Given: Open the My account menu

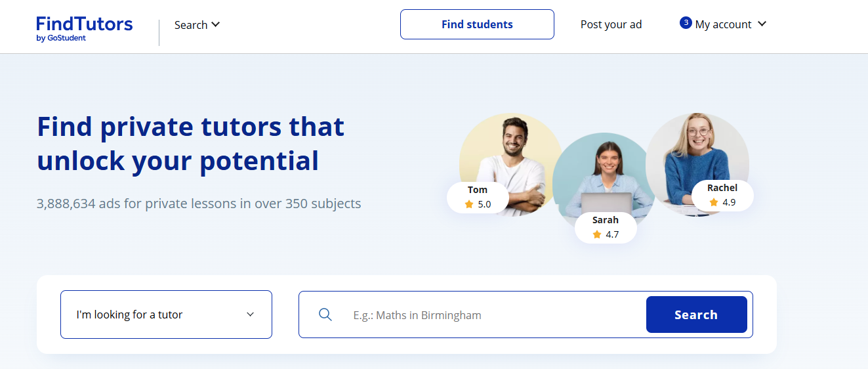Looking at the screenshot, I should click(x=723, y=24).
